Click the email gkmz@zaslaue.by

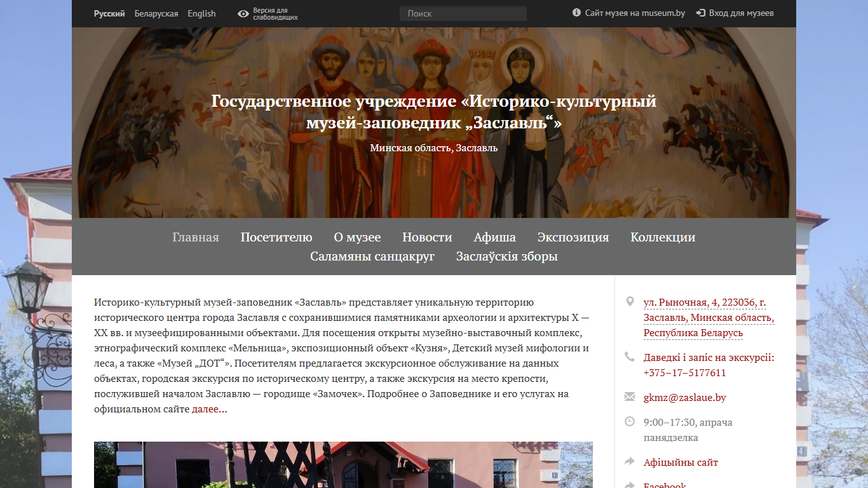pos(684,398)
